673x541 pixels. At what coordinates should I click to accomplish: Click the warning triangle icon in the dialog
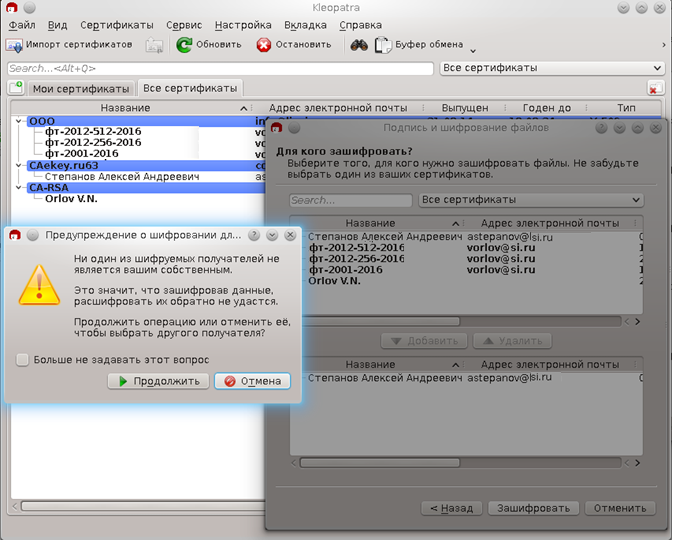(39, 285)
